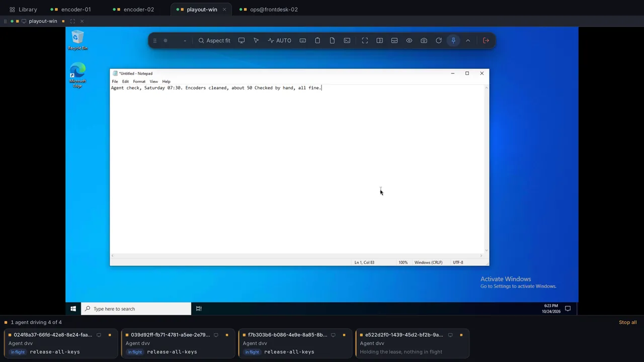This screenshot has height=362, width=644.
Task: Click the Notepad horizontal scrollbar right arrow
Action: point(481,255)
